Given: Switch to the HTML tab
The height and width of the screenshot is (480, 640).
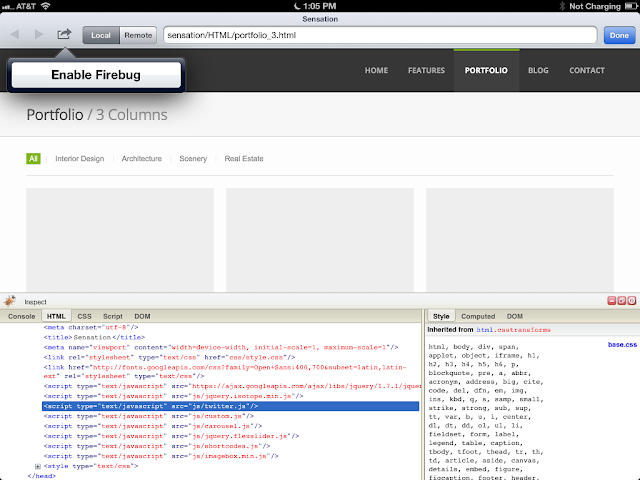Looking at the screenshot, I should coord(56,316).
